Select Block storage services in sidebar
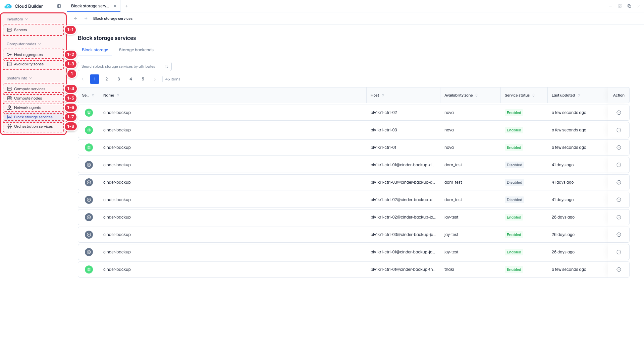This screenshot has height=362, width=644. [33, 117]
